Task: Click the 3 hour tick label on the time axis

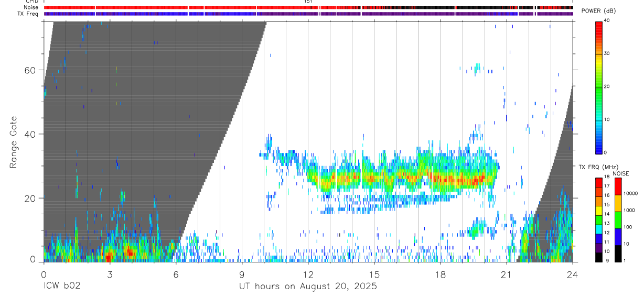Action: [x=109, y=274]
